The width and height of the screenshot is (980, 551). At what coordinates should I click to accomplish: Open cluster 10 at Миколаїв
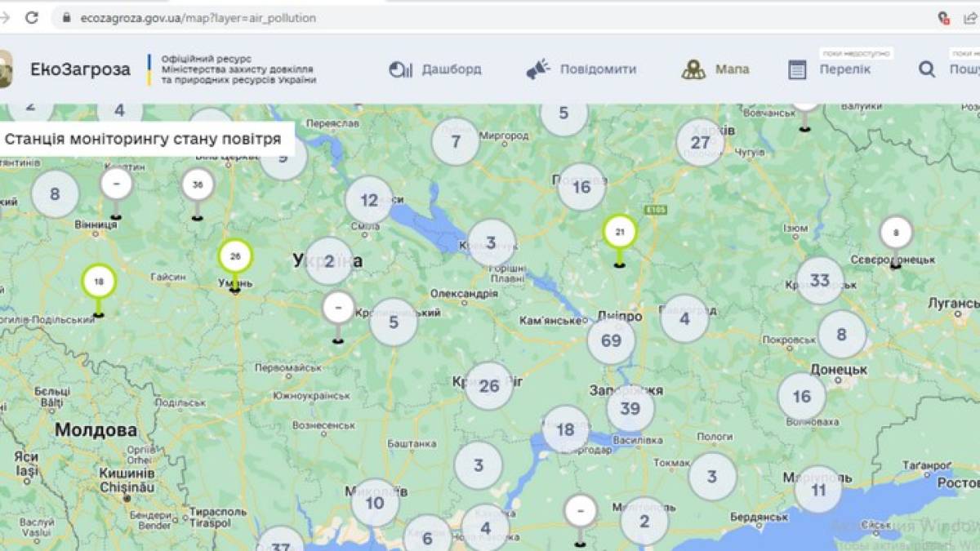pos(375,503)
